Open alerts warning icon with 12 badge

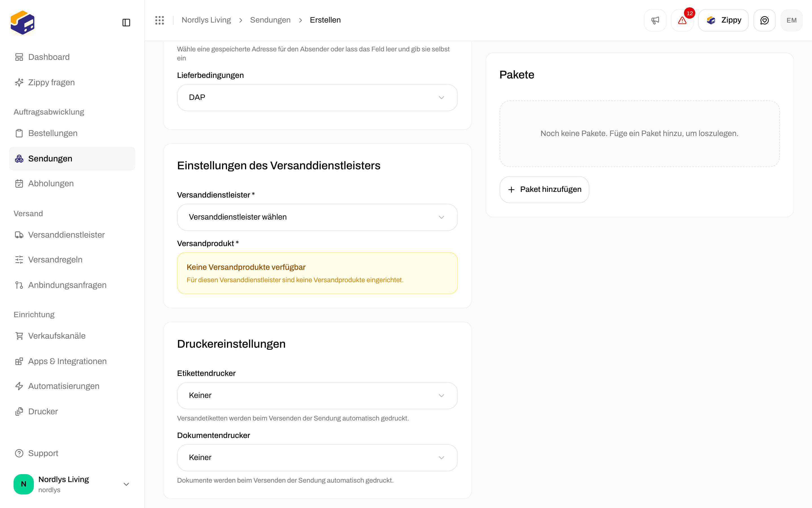coord(682,20)
